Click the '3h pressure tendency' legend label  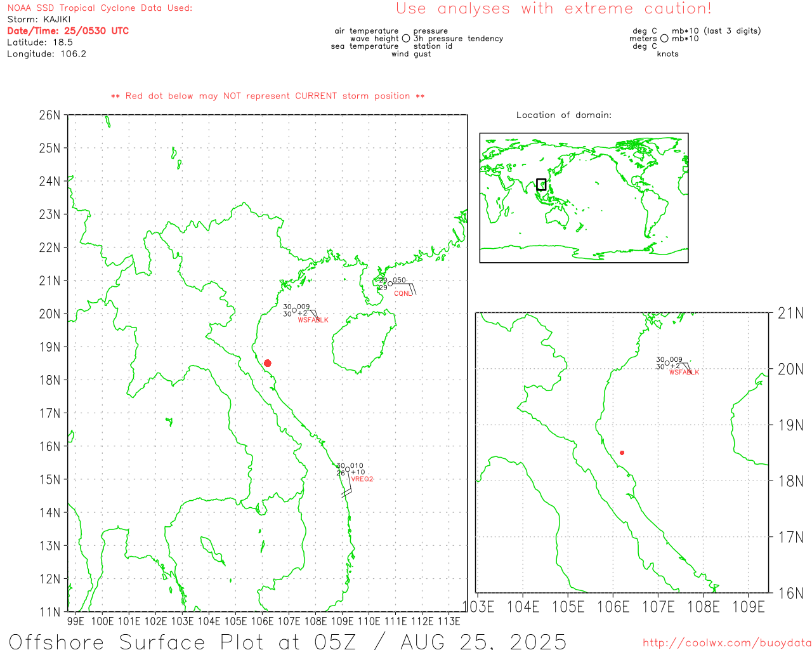[x=458, y=39]
